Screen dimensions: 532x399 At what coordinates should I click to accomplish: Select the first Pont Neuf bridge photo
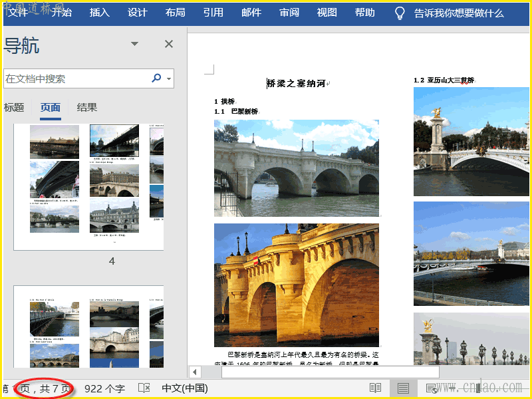(x=297, y=168)
